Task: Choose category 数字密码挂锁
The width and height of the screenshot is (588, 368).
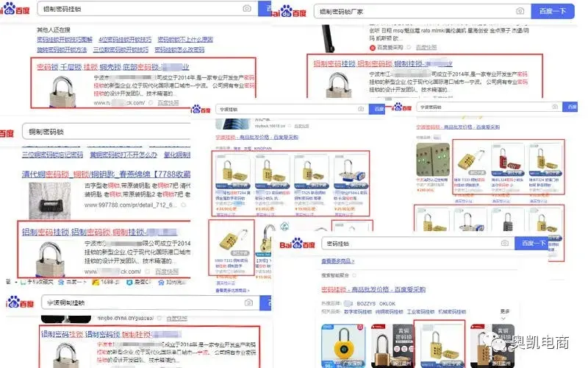Action: 358,311
